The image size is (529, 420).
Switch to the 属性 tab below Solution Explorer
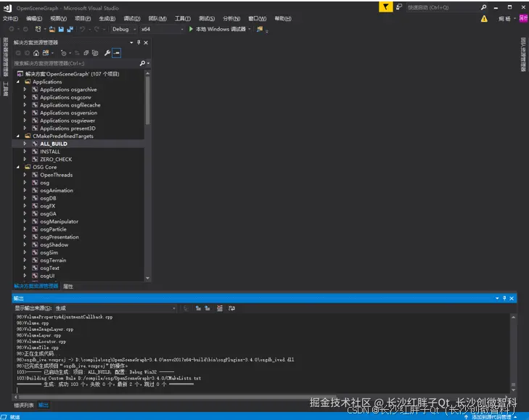67,287
